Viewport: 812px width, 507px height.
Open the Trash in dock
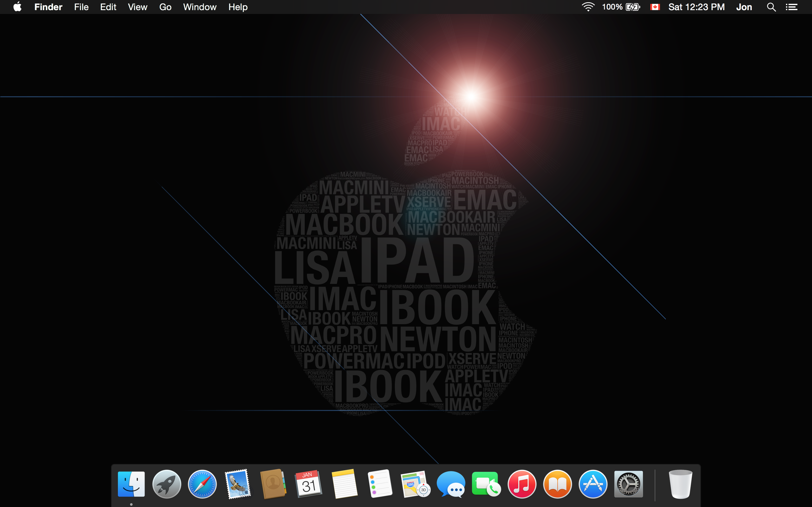[x=680, y=484]
